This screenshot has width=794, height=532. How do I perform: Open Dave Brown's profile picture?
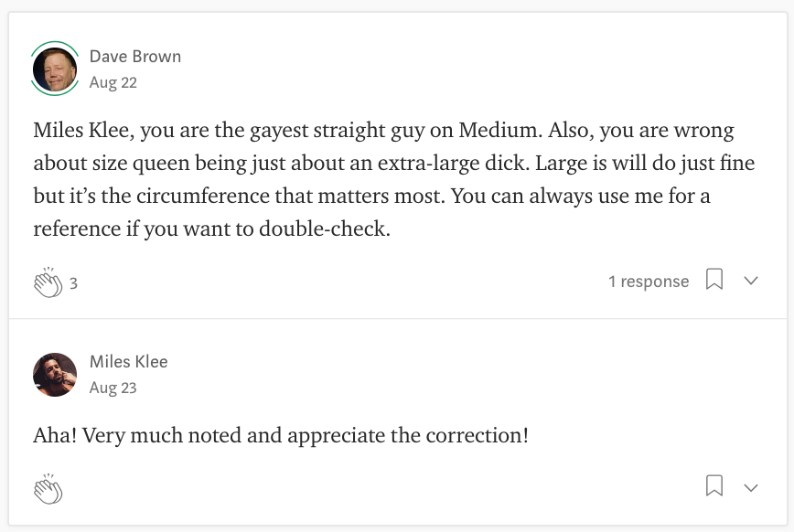tap(55, 69)
